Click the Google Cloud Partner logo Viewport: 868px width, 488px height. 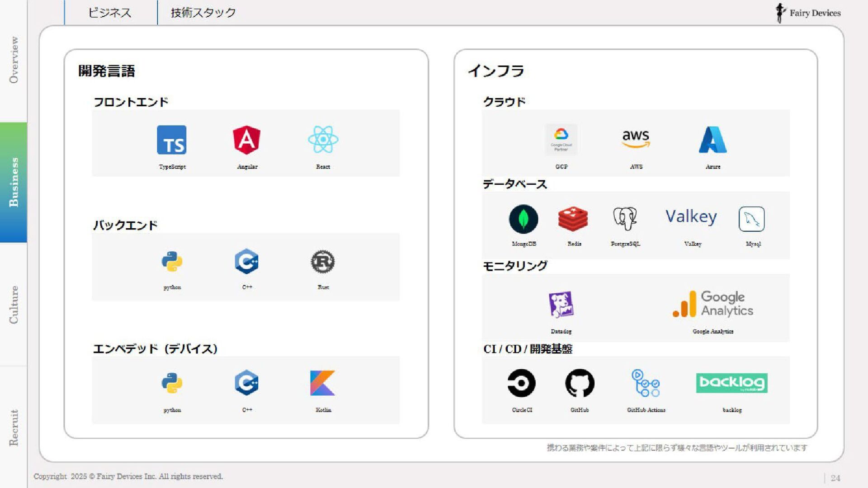coord(561,140)
